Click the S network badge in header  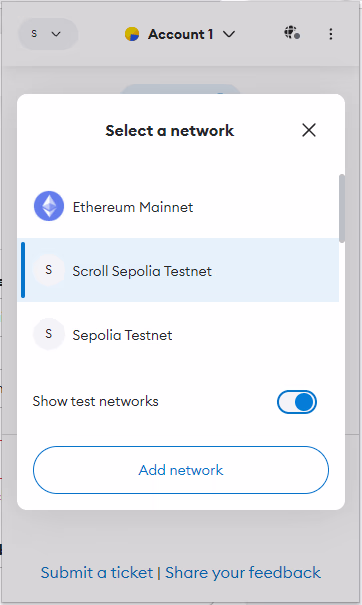click(34, 34)
